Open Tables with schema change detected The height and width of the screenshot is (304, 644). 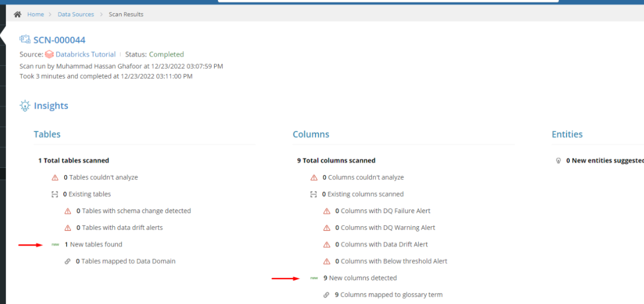(x=134, y=211)
